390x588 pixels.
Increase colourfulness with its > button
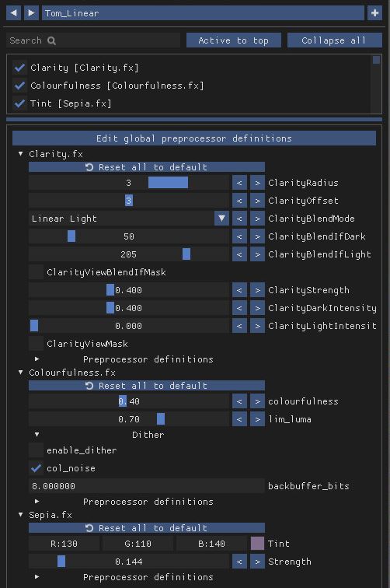(257, 401)
